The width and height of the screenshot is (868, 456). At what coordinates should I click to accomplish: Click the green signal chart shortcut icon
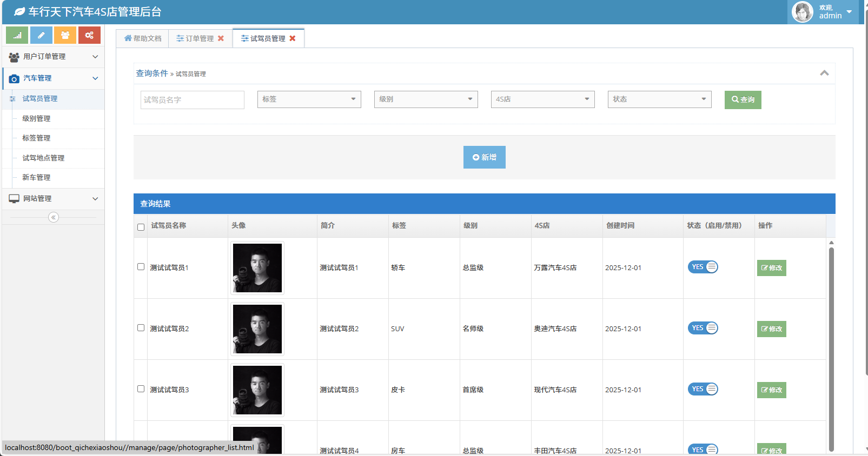17,35
